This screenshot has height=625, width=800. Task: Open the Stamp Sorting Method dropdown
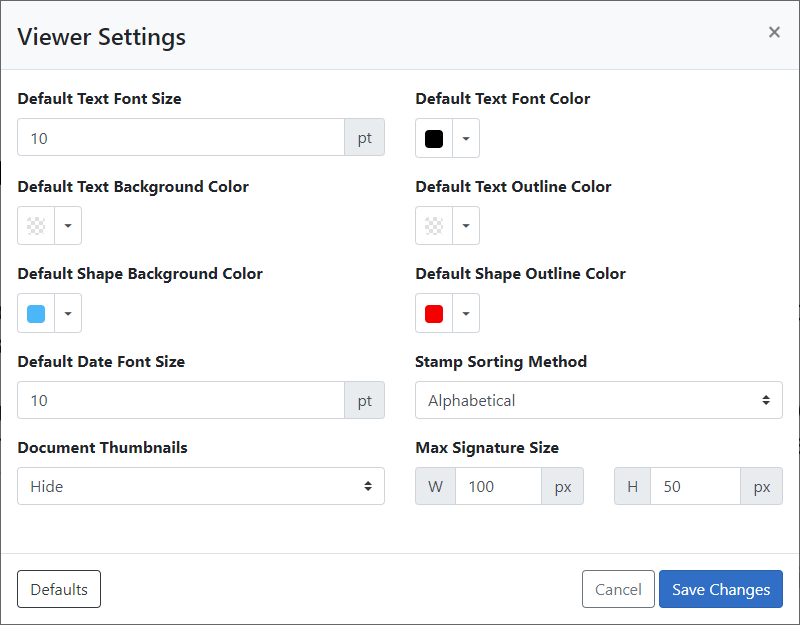(x=598, y=400)
